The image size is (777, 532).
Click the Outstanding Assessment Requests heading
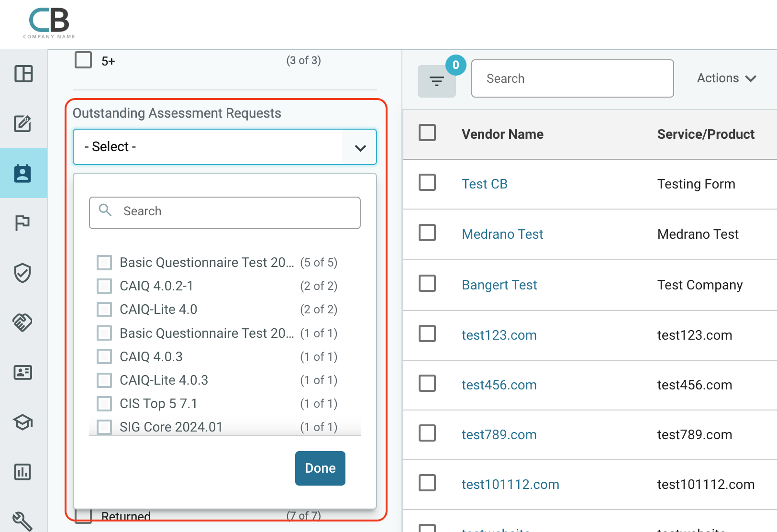(x=177, y=113)
